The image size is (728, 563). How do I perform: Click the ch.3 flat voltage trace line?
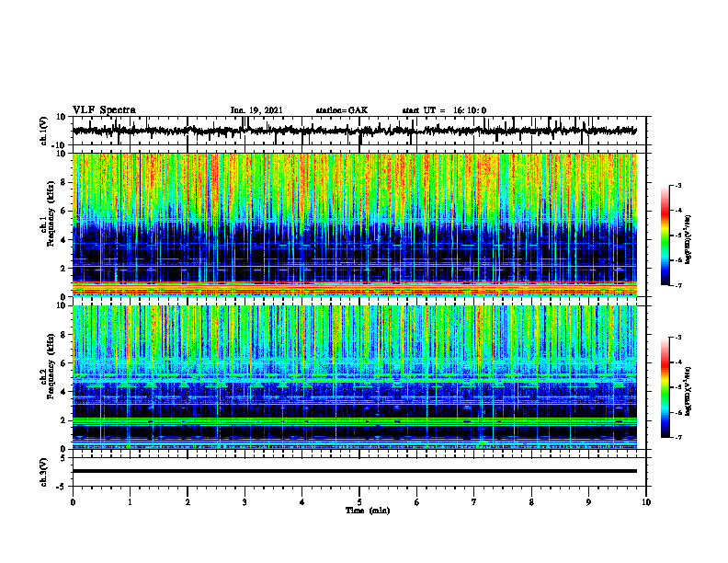pos(355,471)
